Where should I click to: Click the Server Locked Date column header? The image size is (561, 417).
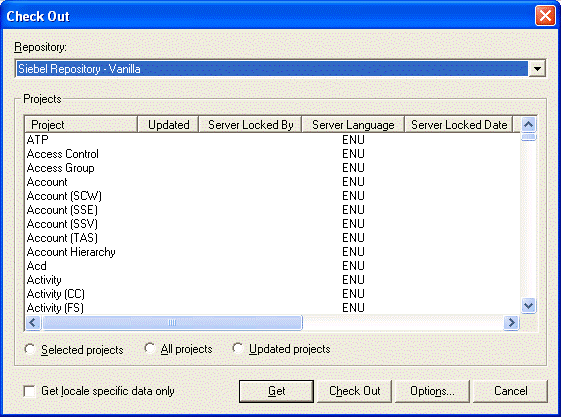[x=459, y=124]
